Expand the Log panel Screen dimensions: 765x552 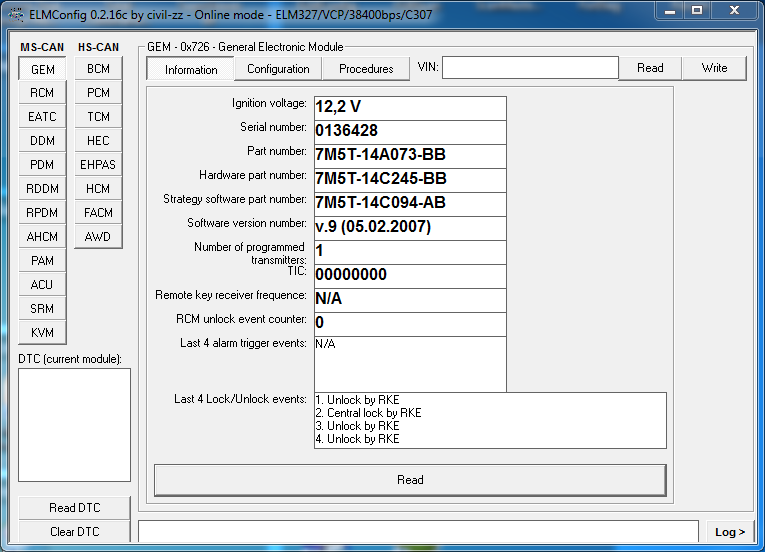729,532
